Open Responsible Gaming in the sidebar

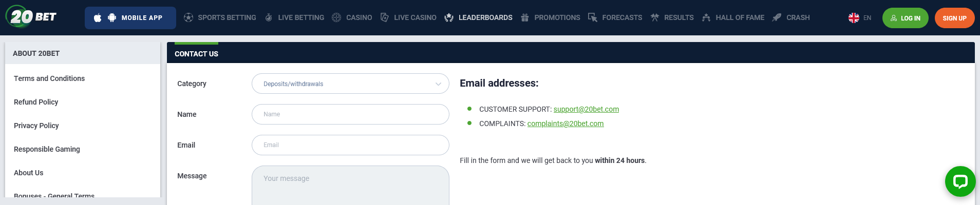pos(47,149)
